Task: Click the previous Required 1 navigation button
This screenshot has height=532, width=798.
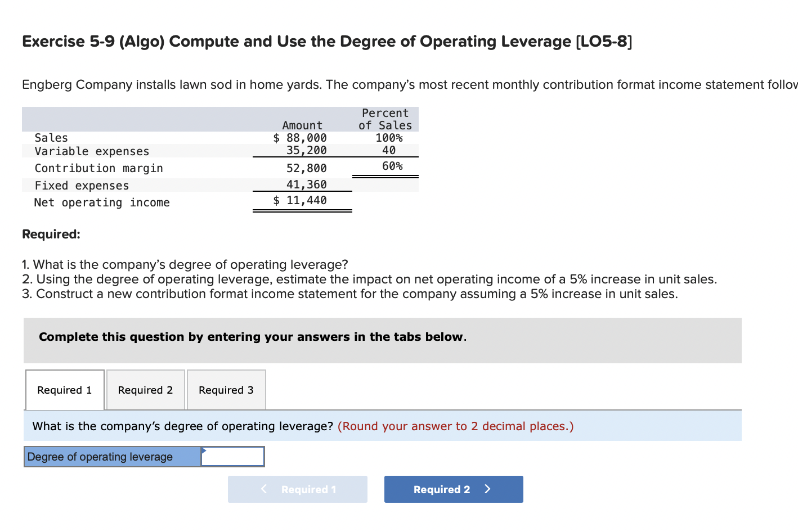Action: pos(298,489)
